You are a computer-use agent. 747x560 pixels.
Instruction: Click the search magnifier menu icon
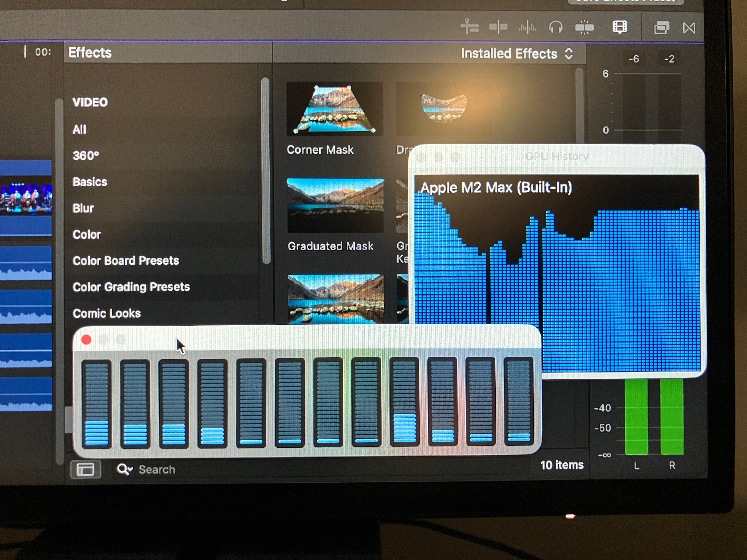[124, 469]
